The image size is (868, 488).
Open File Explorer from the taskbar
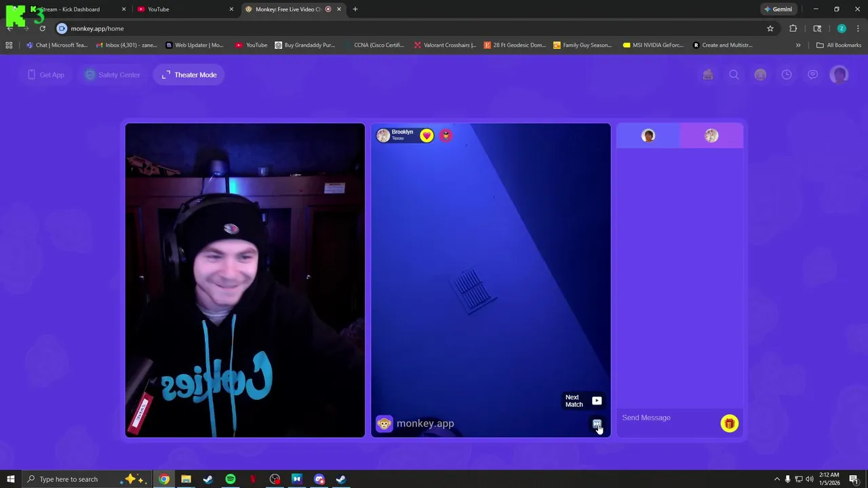(x=186, y=479)
